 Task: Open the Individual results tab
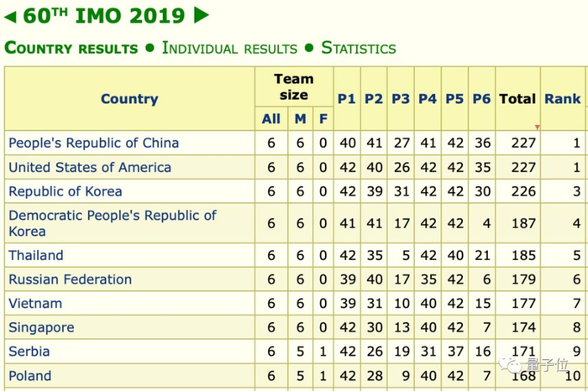[229, 48]
